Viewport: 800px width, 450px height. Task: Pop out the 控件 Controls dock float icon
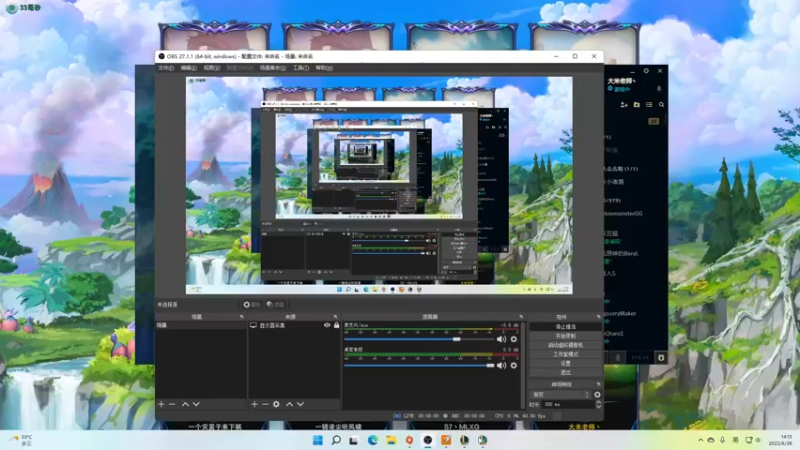point(598,317)
